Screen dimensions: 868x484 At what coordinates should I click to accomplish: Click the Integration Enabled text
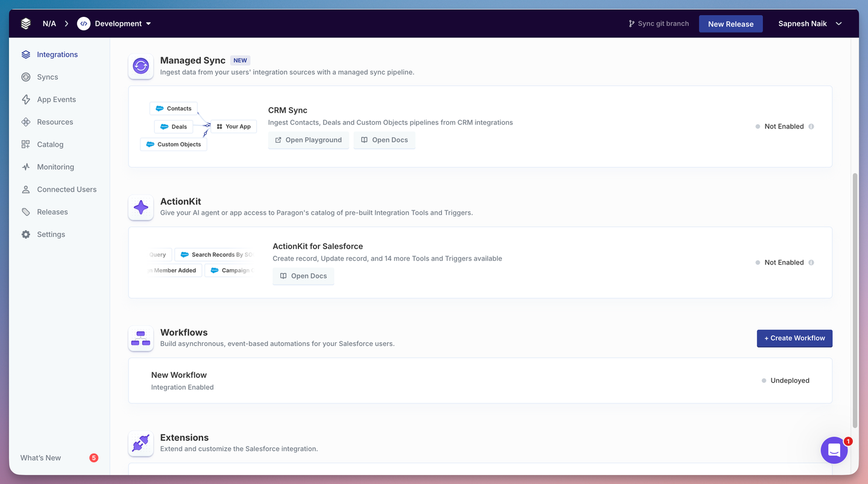pyautogui.click(x=183, y=388)
